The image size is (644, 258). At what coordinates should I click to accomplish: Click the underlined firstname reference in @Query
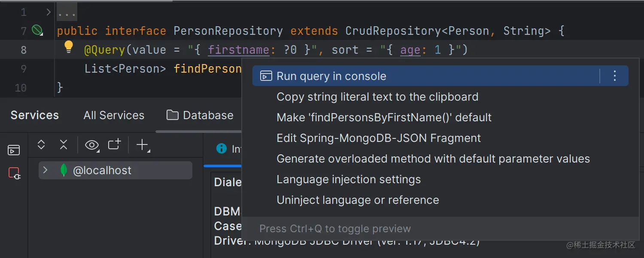[239, 49]
